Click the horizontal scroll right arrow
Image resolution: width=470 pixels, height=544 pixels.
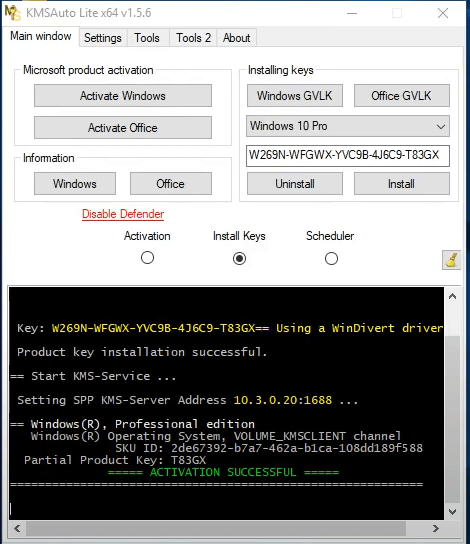436,528
